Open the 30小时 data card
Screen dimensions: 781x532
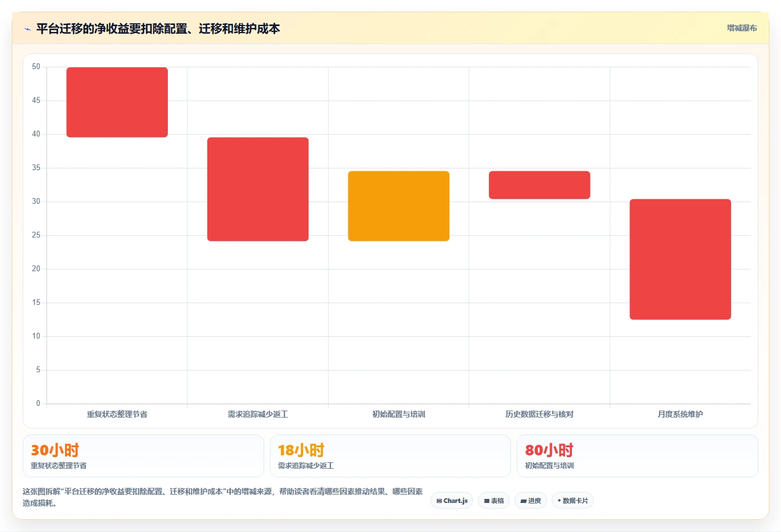click(x=143, y=456)
